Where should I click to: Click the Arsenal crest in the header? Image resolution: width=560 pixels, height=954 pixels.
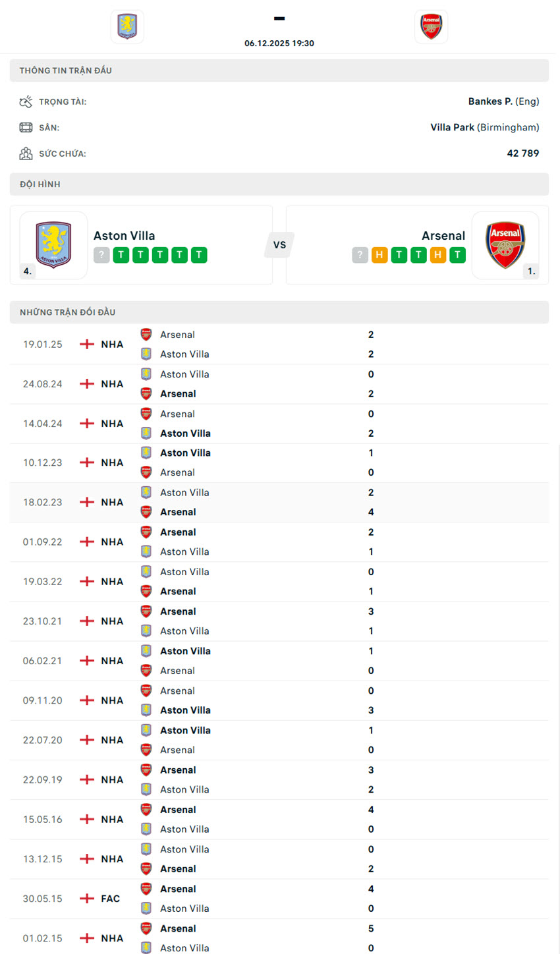pos(432,26)
